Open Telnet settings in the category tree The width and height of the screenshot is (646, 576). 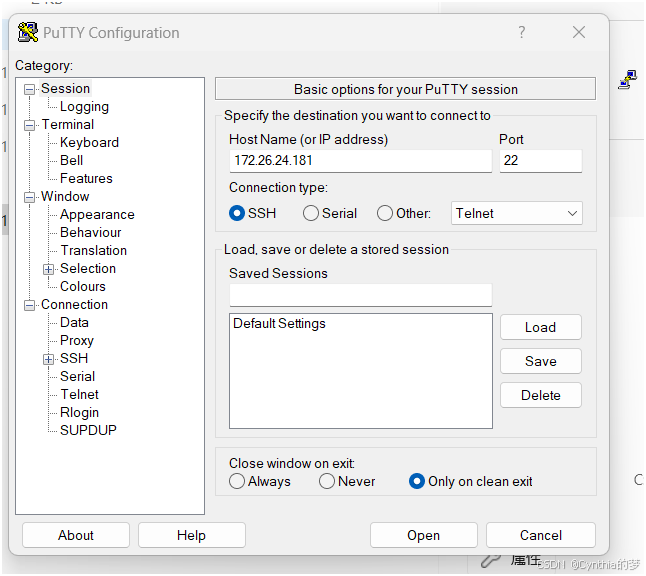pyautogui.click(x=80, y=395)
